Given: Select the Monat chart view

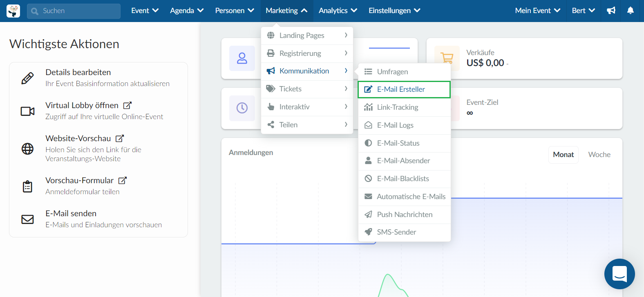Looking at the screenshot, I should coord(563,155).
